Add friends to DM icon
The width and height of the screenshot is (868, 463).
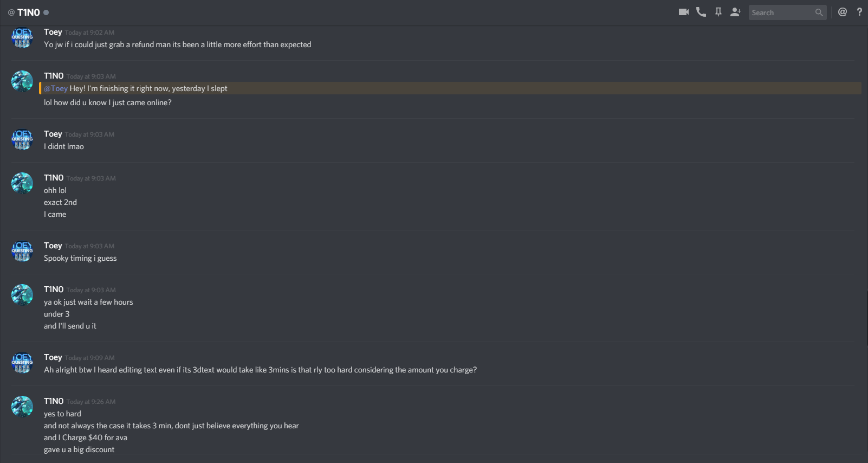[x=735, y=12]
